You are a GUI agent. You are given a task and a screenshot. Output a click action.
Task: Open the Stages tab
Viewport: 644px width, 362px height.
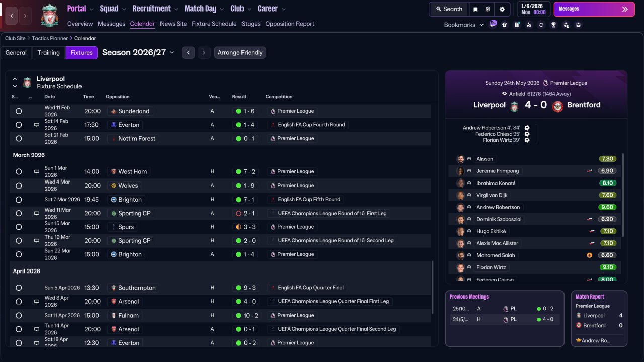(x=251, y=24)
